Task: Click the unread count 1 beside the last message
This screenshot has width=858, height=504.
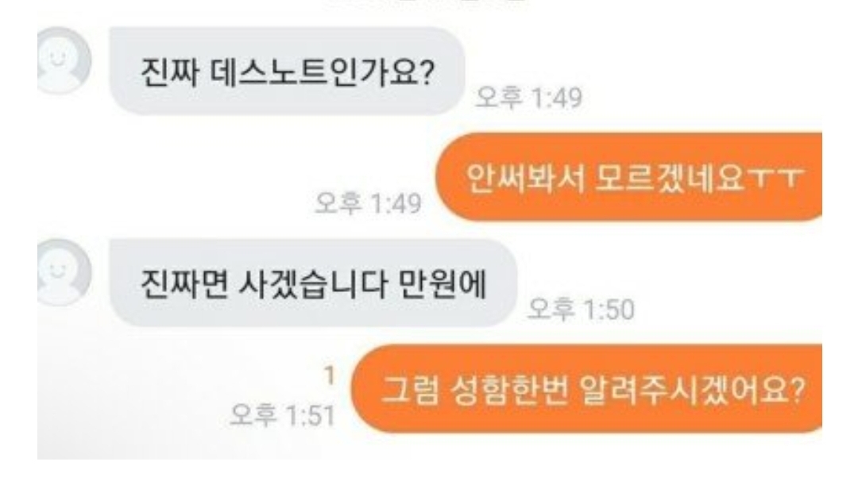Action: click(329, 376)
